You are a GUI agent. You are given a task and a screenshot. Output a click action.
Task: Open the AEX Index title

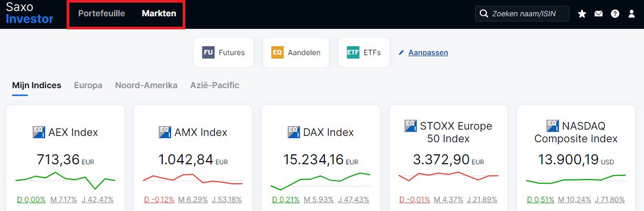[73, 132]
